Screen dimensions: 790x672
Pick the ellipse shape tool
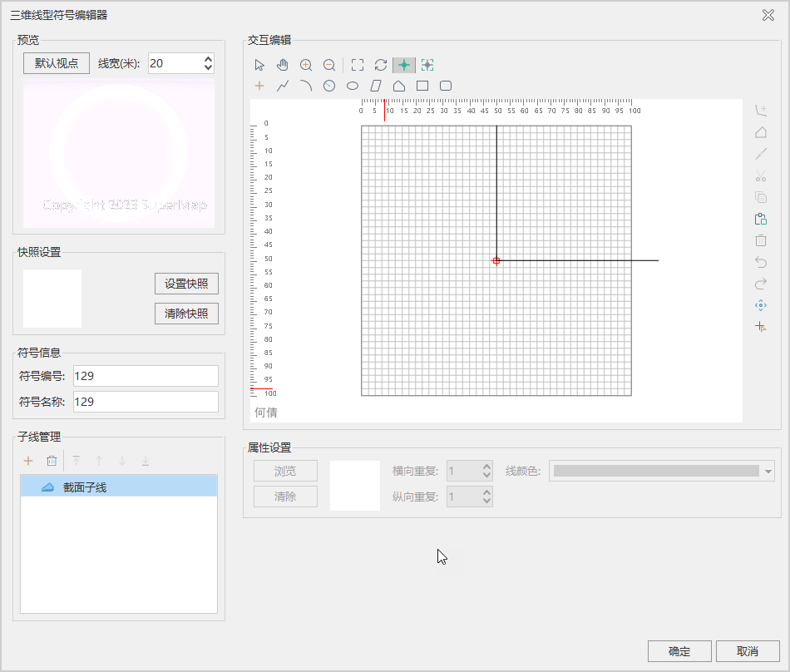(x=353, y=86)
